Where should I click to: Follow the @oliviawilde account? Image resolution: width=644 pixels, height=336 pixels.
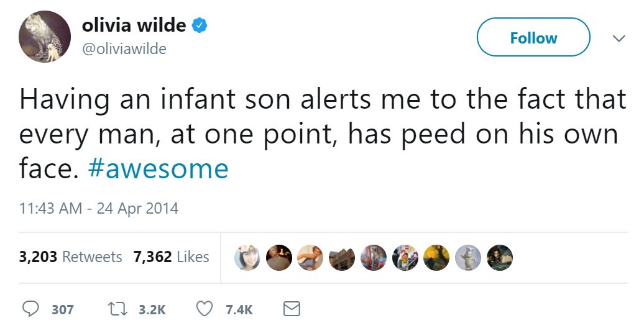(533, 37)
